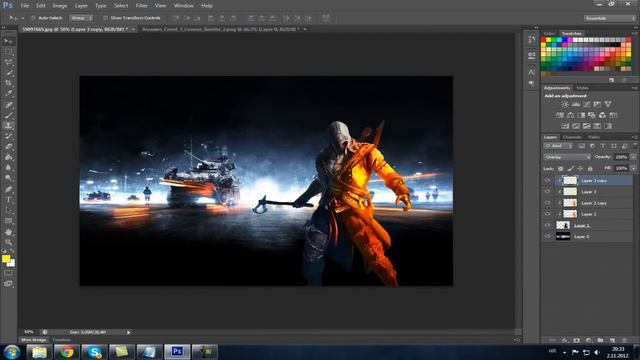Select the Eraser tool
This screenshot has height=360, width=640.
8,147
